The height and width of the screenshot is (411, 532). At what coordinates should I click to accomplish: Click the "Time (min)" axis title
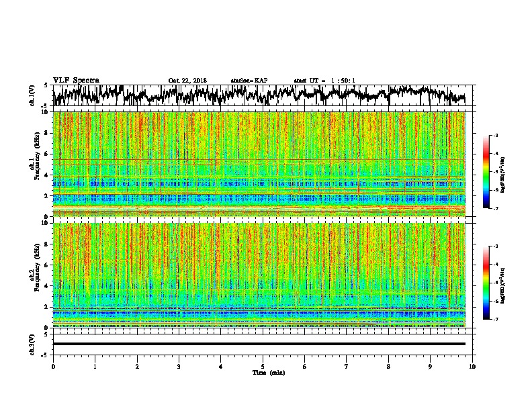coord(269,373)
